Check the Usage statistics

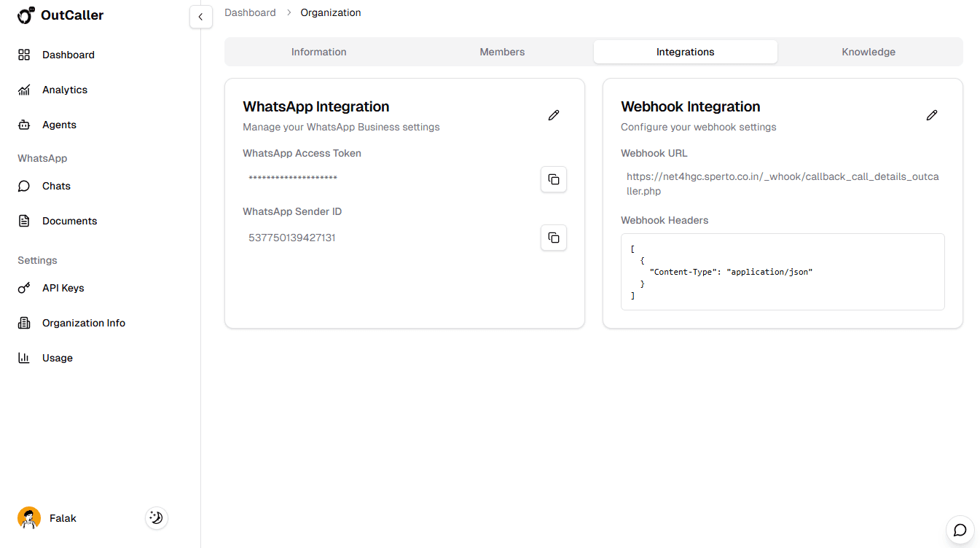click(x=58, y=357)
